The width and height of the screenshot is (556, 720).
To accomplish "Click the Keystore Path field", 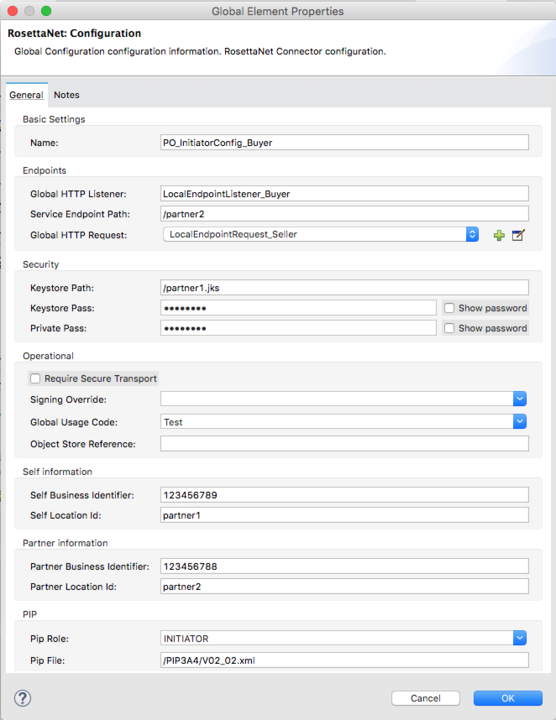I will tap(344, 287).
